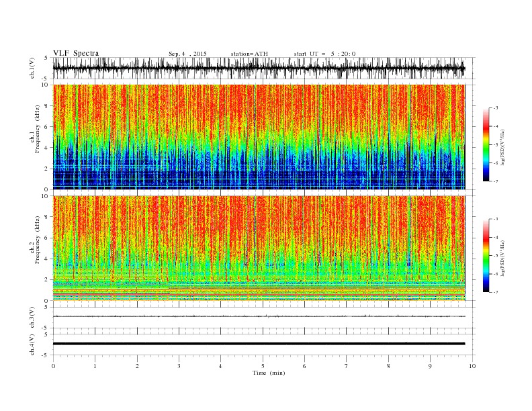Click the -4 label on ch.2 color scale
The width and height of the screenshot is (532, 411).
coord(496,237)
